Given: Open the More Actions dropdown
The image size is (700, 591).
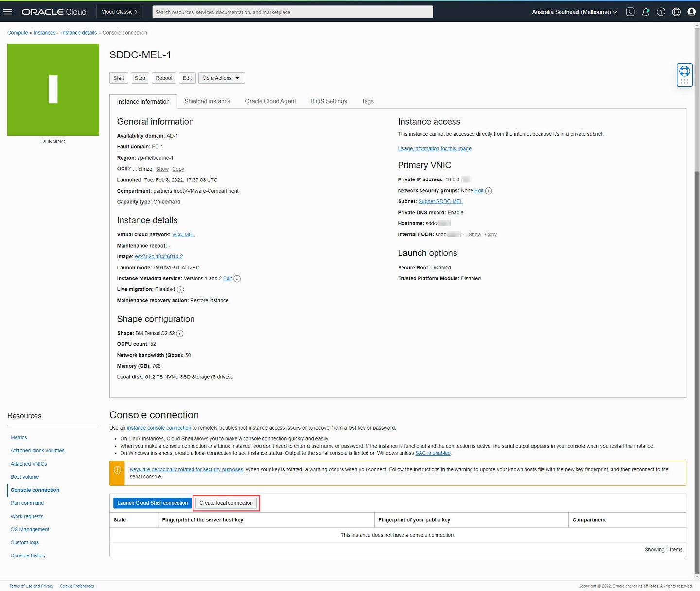Looking at the screenshot, I should (x=221, y=78).
